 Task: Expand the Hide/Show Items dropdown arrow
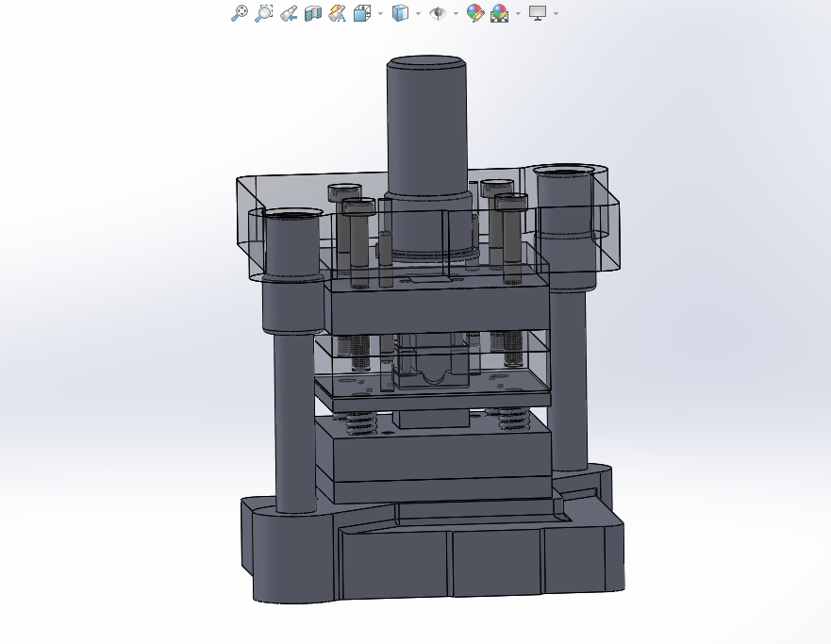click(456, 13)
